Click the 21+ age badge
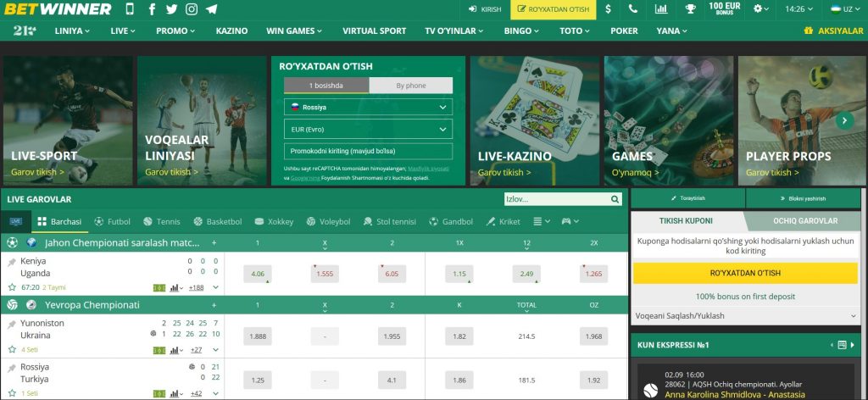The width and height of the screenshot is (868, 400). [25, 31]
